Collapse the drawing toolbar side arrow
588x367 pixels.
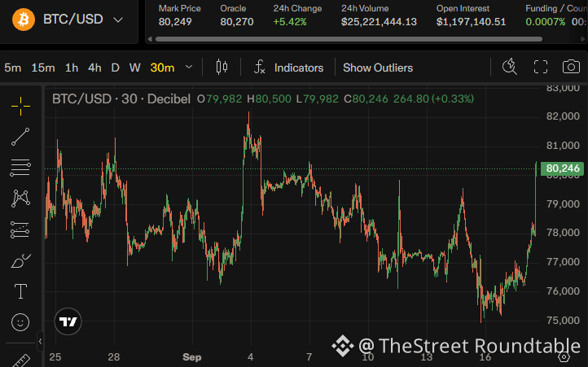[x=40, y=342]
